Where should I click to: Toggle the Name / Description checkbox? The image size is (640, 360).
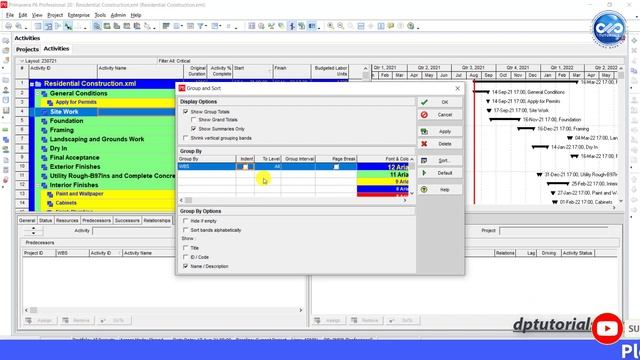[x=186, y=266]
